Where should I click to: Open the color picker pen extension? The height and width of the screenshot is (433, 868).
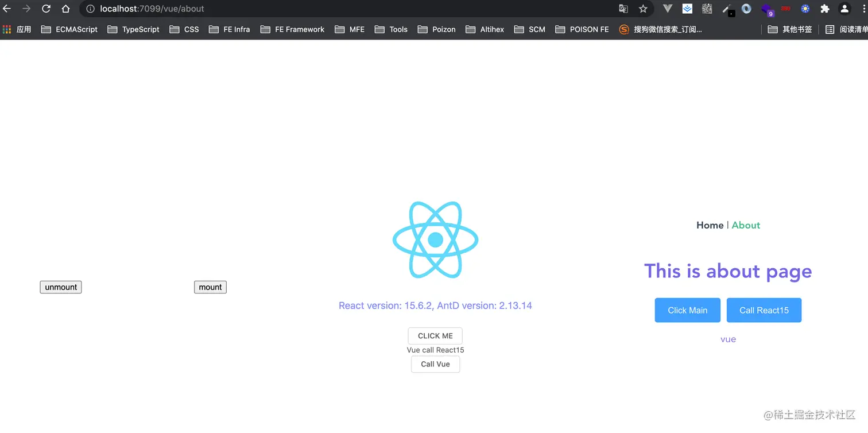pyautogui.click(x=727, y=9)
